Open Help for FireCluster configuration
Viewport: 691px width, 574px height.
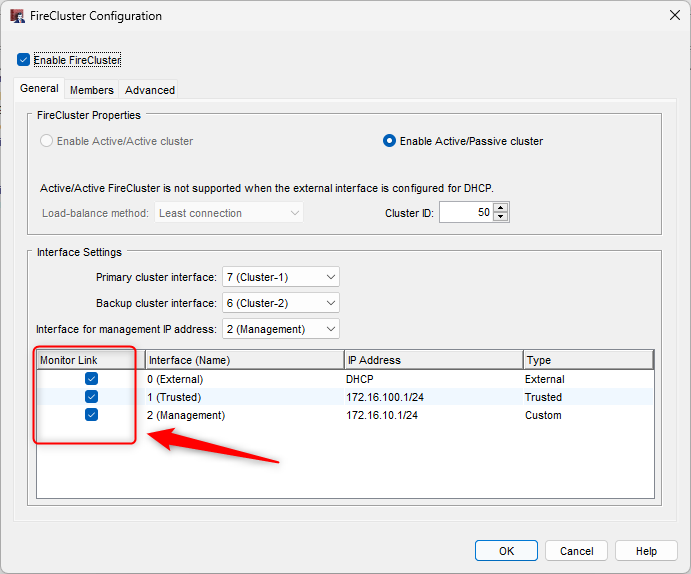(x=646, y=551)
